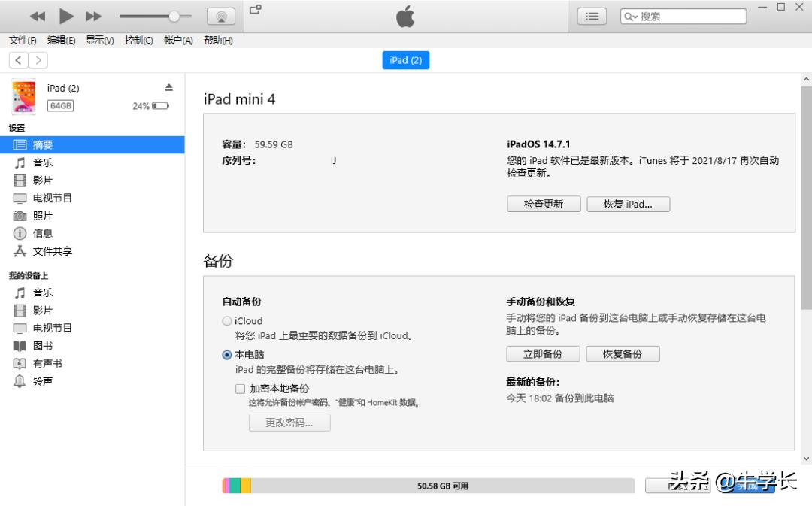Click inside the 搜索 search field
This screenshot has width=812, height=506.
point(692,15)
